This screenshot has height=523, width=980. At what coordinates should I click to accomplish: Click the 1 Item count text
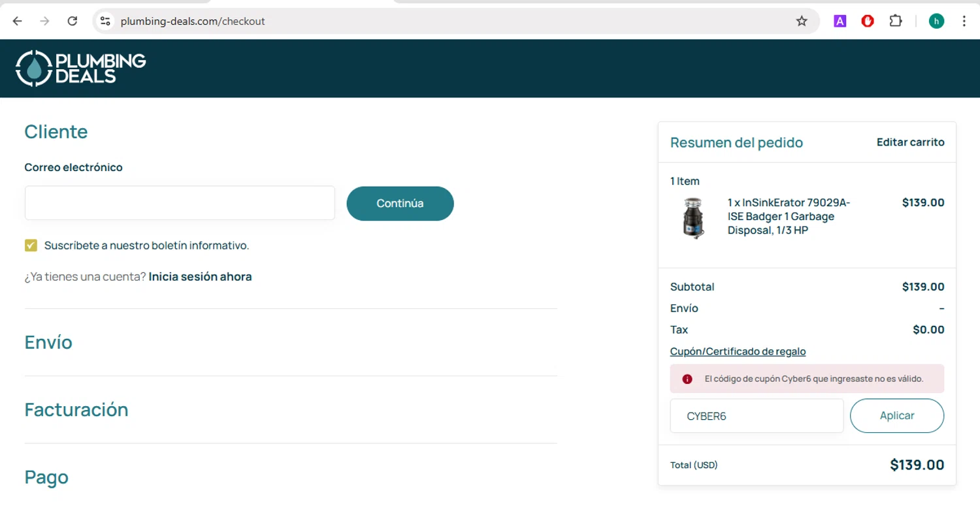(x=685, y=181)
